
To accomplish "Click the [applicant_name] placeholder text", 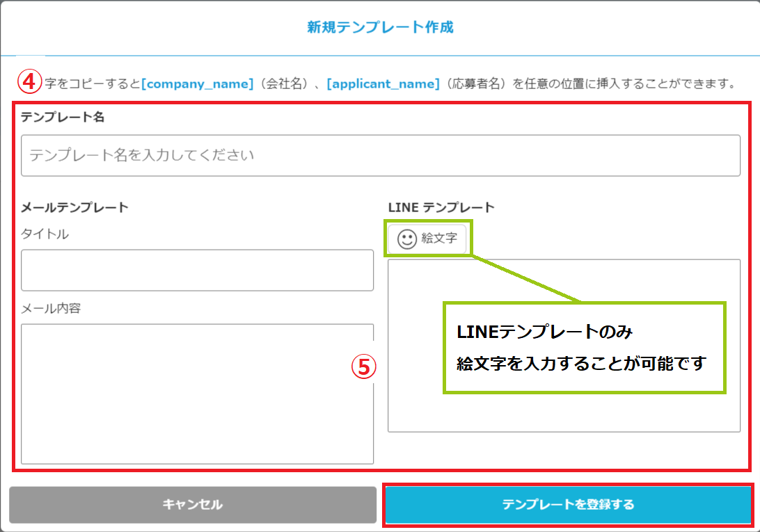I will pyautogui.click(x=383, y=84).
